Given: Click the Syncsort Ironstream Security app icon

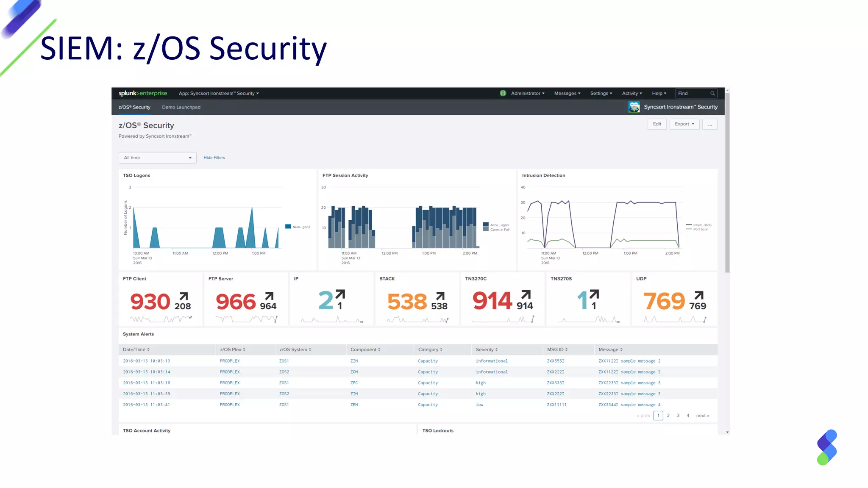Looking at the screenshot, I should [634, 107].
